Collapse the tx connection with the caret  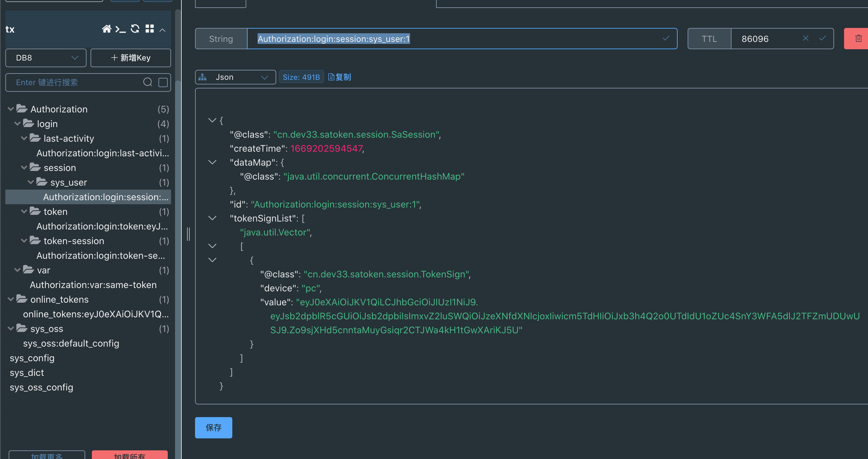pyautogui.click(x=162, y=30)
